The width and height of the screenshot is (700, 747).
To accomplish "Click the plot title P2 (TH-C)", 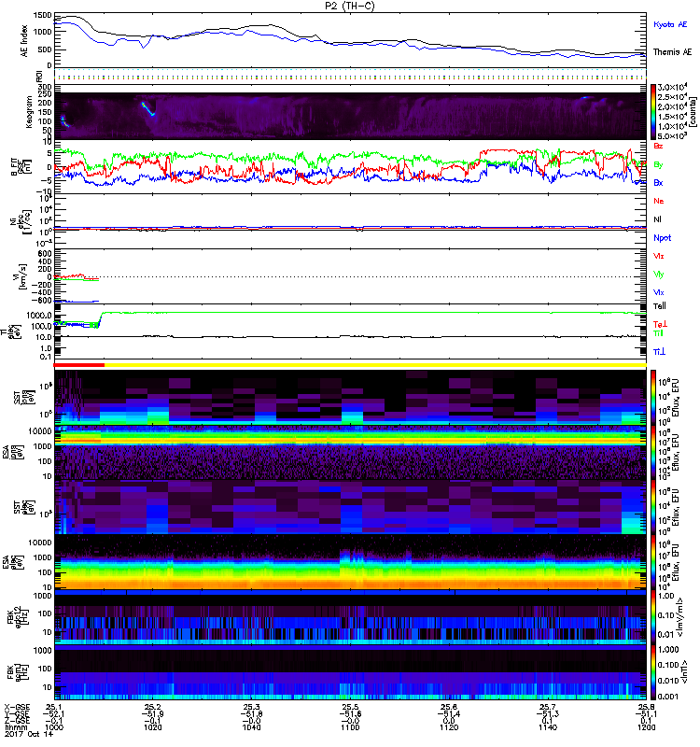I will [349, 6].
